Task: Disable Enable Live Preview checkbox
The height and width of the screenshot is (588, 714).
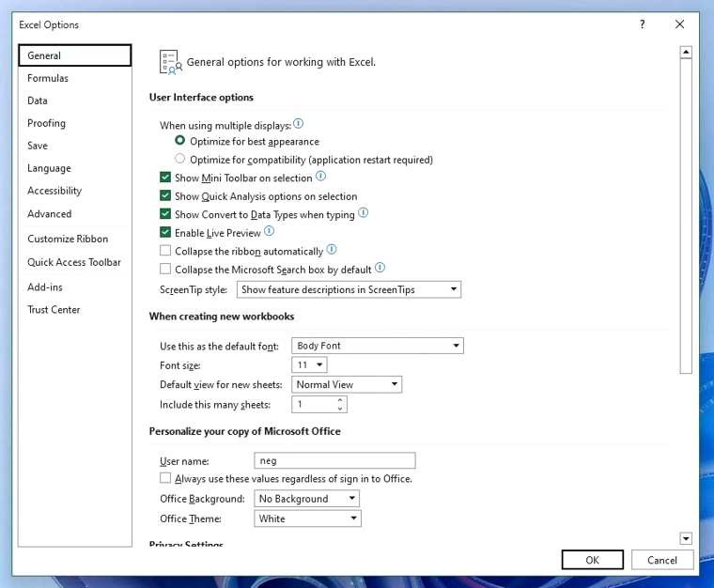Action: point(165,232)
